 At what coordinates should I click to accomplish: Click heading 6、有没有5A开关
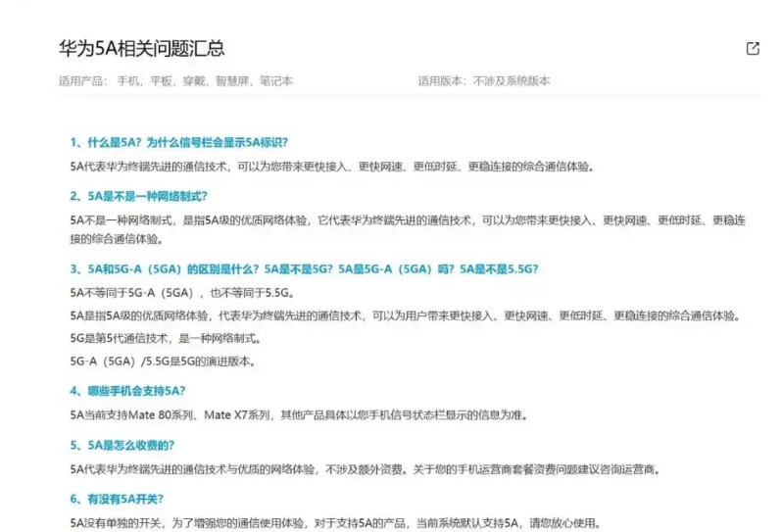tap(117, 499)
